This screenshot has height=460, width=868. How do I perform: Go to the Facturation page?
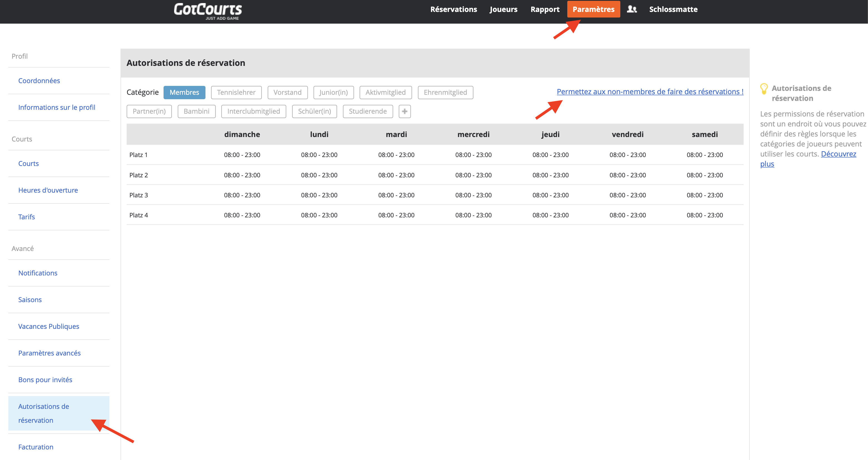point(35,447)
